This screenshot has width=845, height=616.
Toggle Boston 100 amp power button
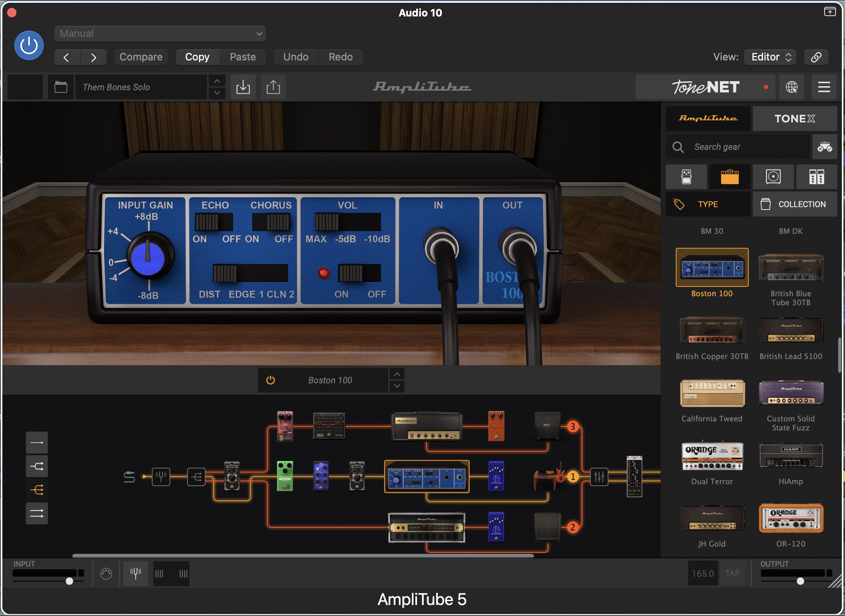tap(271, 380)
